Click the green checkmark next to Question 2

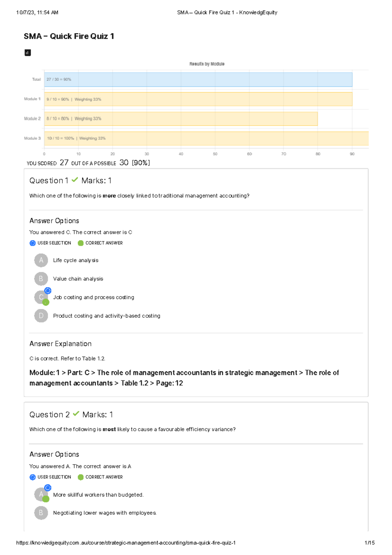(76, 414)
